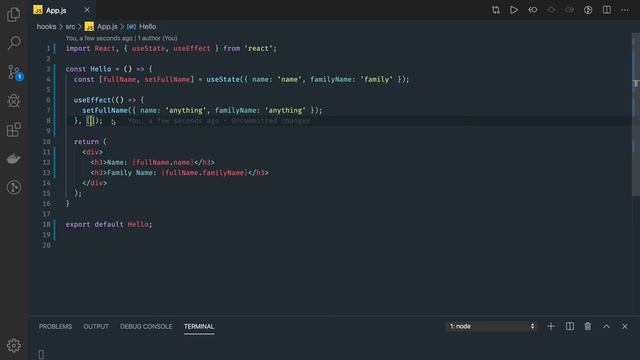Click 'setFullName' on line 7
Viewport: 640px width, 360px height.
(x=105, y=110)
